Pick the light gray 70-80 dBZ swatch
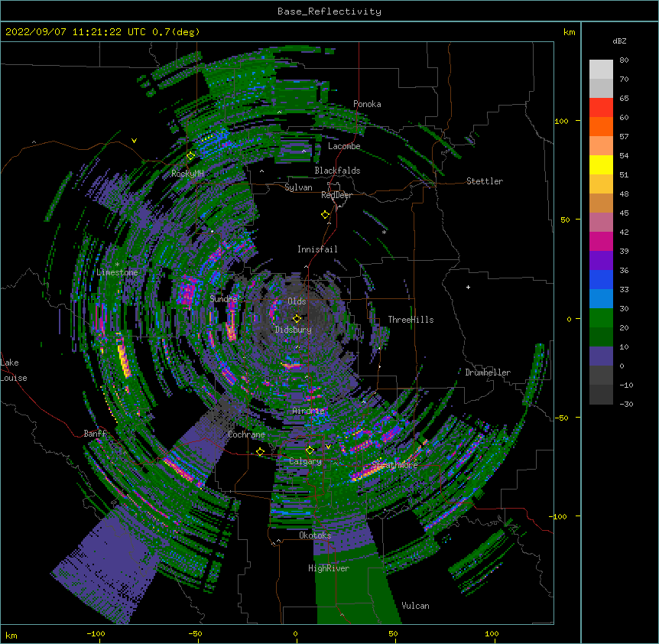Viewport: 659px width, 644px height. [601, 70]
